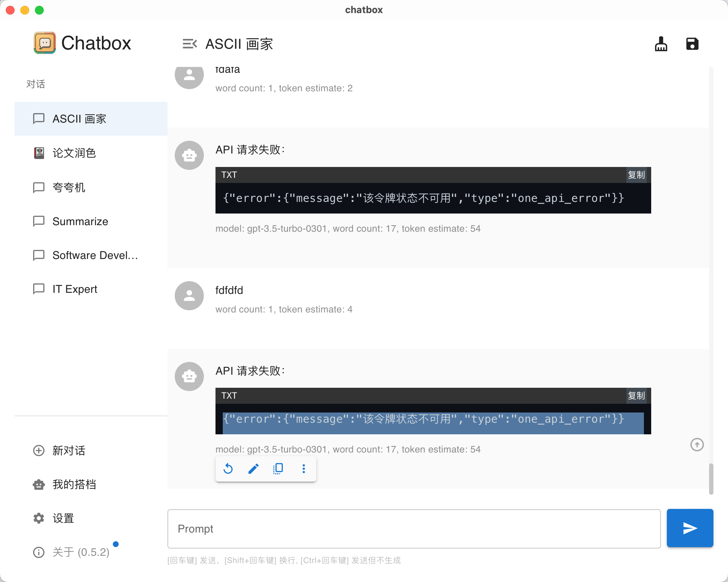Switch to the 论文润色 conversation
Image resolution: width=728 pixels, height=582 pixels.
pyautogui.click(x=74, y=153)
